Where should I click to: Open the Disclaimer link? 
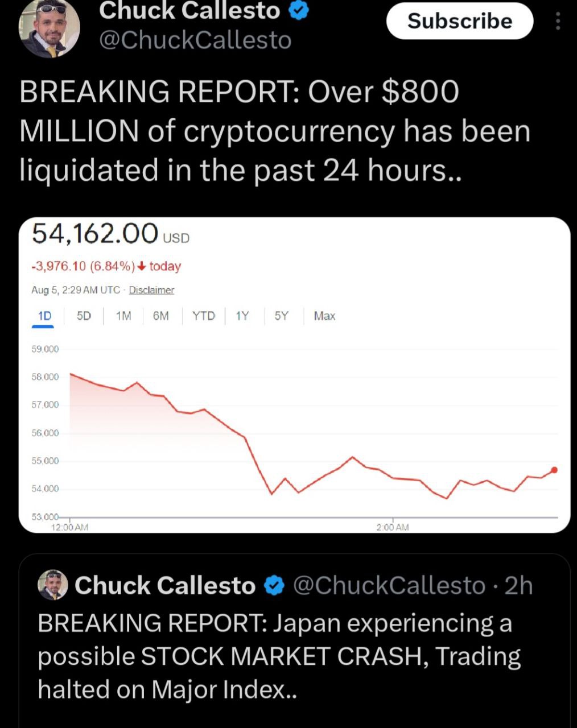[x=151, y=290]
